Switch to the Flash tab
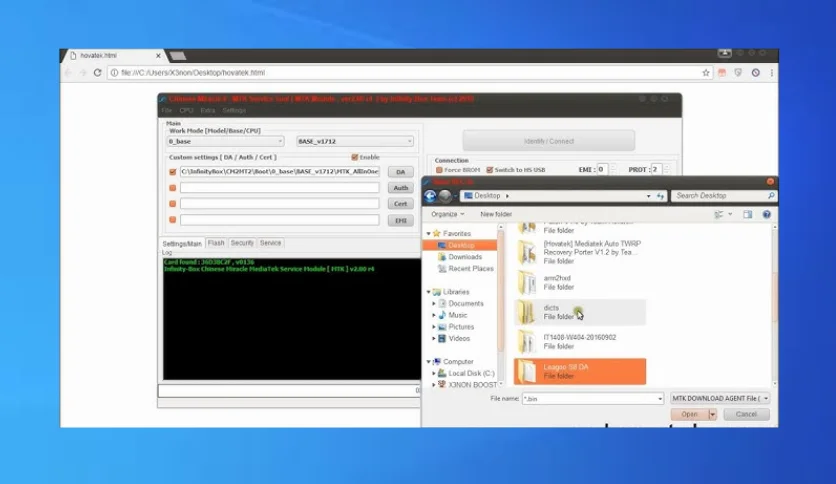This screenshot has width=836, height=484. tap(216, 243)
